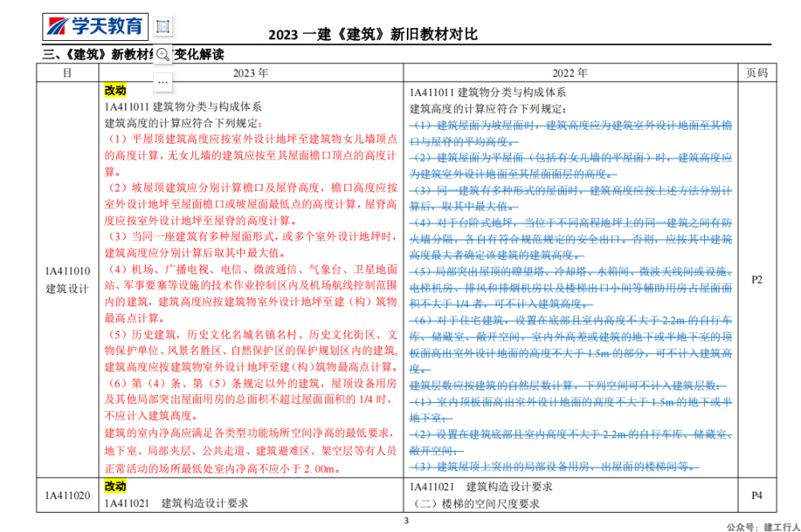Click the red line starting （3）当同一座建筑
Image resolution: width=801 pixels, height=532 pixels.
[251, 236]
